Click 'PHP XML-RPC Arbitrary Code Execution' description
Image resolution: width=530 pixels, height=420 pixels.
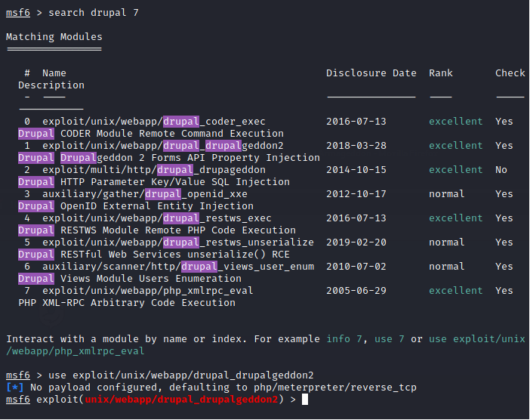(x=127, y=303)
